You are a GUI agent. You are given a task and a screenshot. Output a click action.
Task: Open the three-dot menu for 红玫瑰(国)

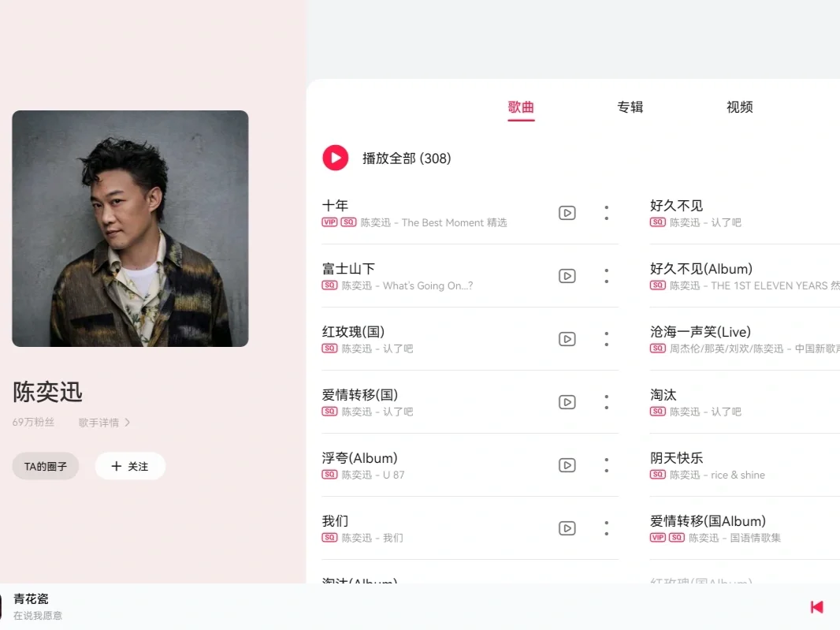tap(607, 339)
